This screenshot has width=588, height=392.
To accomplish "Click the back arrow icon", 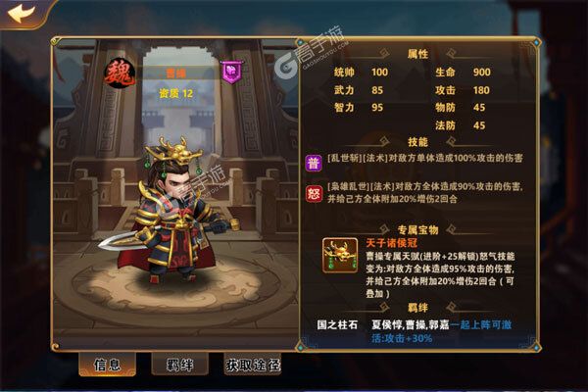I will click(21, 14).
